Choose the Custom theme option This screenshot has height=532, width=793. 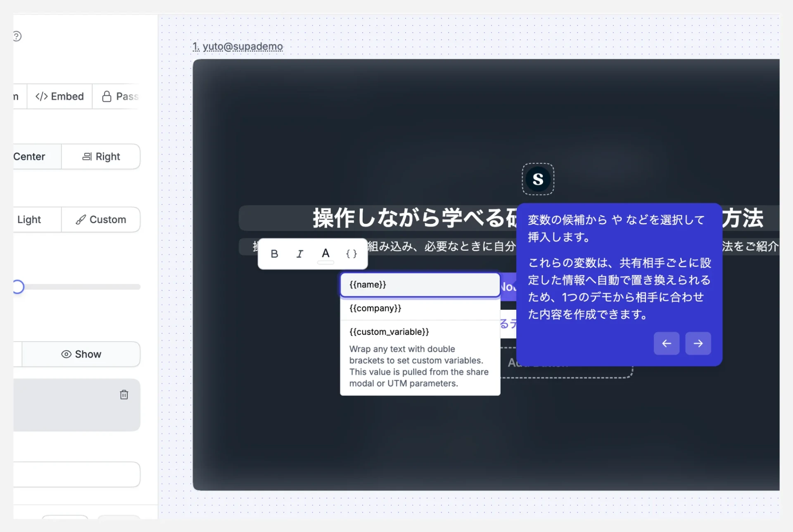[101, 219]
